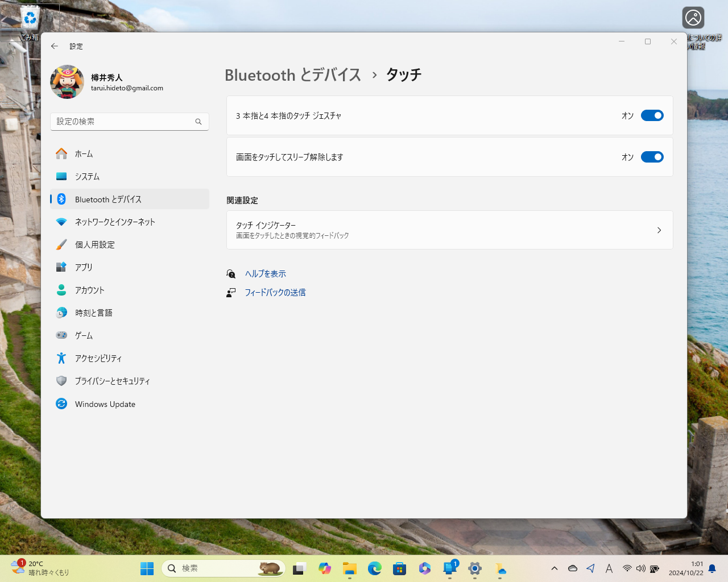
Task: Open Windows Update in the sidebar
Action: click(x=130, y=404)
